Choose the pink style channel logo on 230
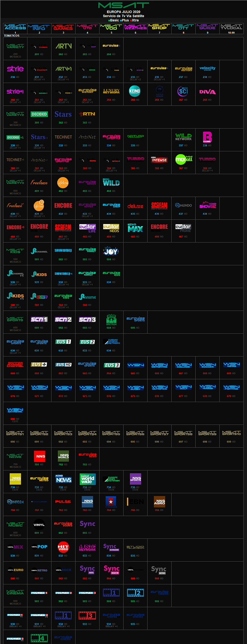Image resolution: width=247 pixels, height=644 pixels. pos(15,68)
